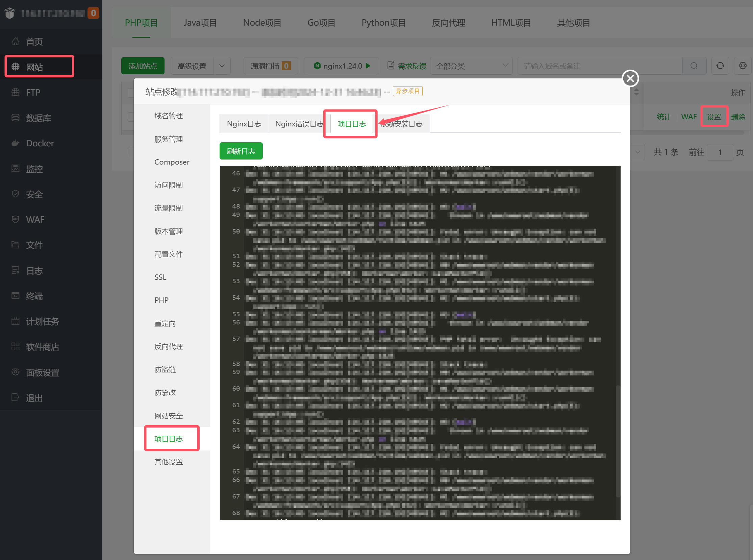Switch to the Nginx错误日志 tab
Screen dimensions: 753x560
[300, 123]
